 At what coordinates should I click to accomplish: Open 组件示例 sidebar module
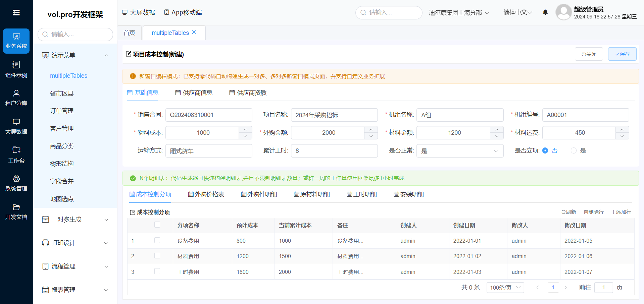tap(16, 69)
